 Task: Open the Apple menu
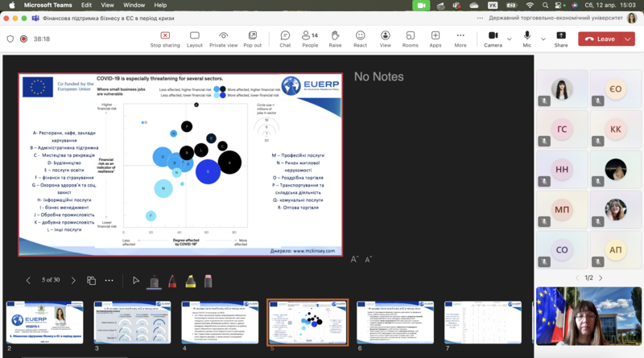pyautogui.click(x=11, y=5)
